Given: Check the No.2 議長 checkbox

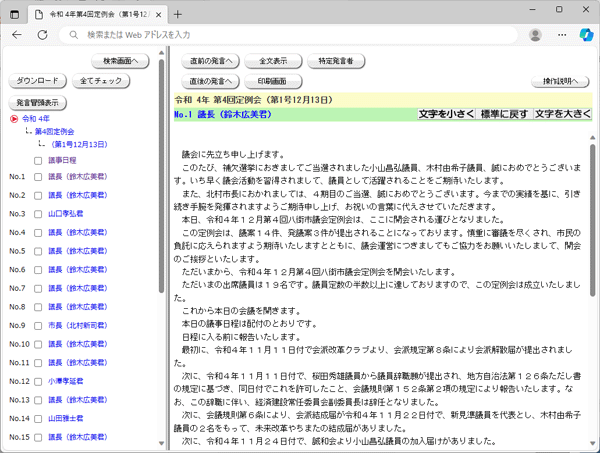Looking at the screenshot, I should (38, 196).
